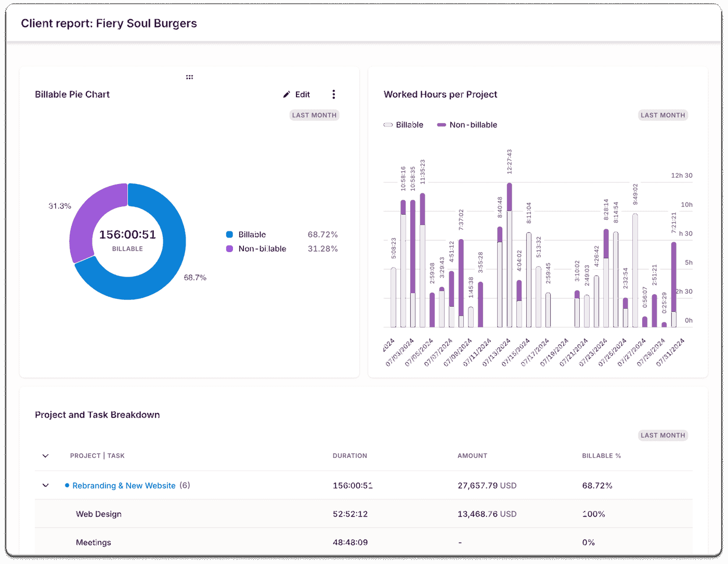Click the drag handle above Billable Pie Chart
The image size is (728, 564).
point(189,77)
